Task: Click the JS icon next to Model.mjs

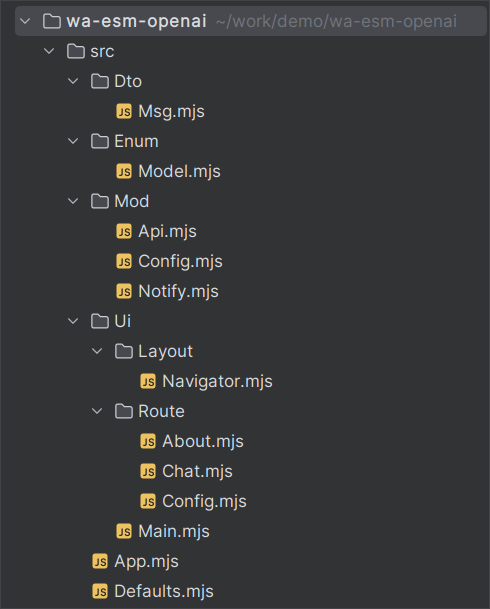Action: (124, 171)
